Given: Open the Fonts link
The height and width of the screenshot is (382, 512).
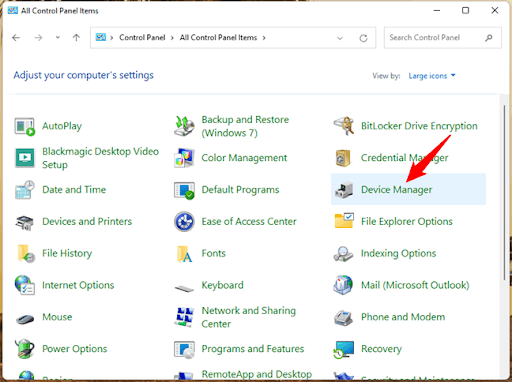Looking at the screenshot, I should (213, 253).
